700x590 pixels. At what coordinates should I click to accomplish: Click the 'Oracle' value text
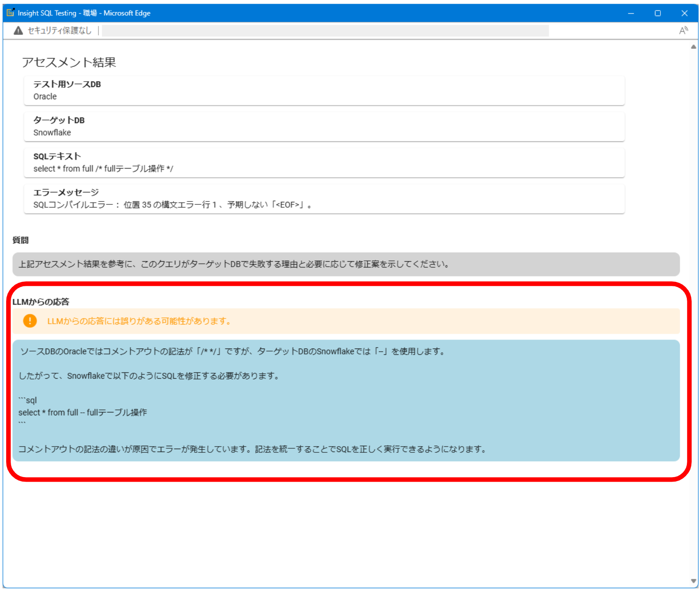click(45, 96)
